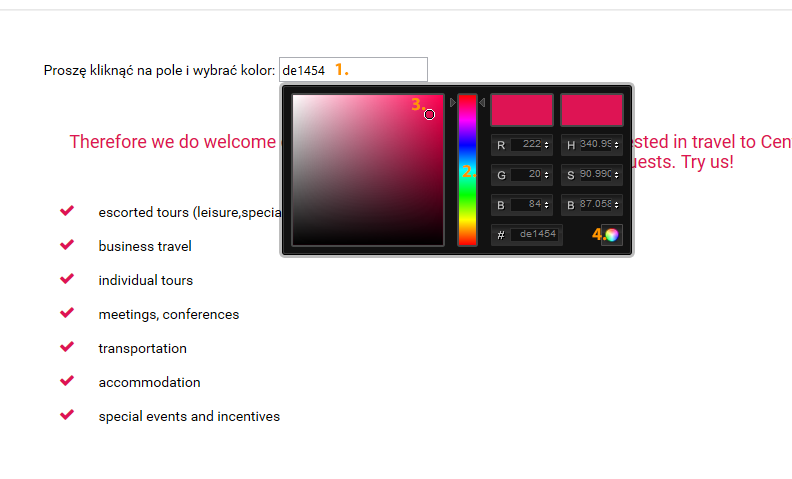The image size is (792, 479).
Task: Click the checkmark icon beside business travel
Action: click(67, 245)
